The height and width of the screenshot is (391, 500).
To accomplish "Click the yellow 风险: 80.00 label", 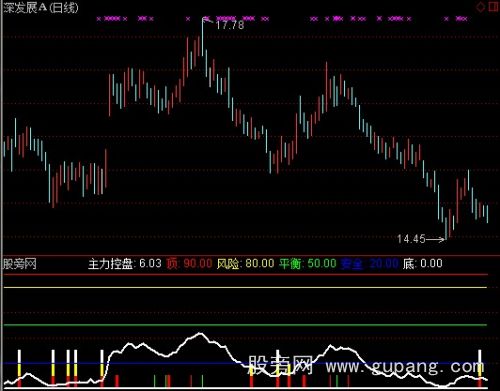I will [245, 264].
